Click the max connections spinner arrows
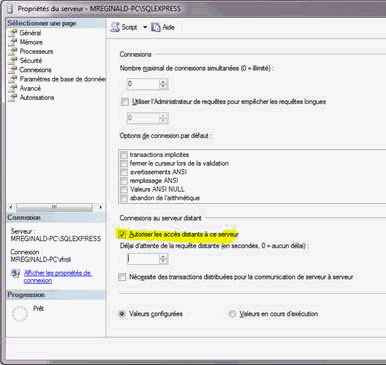The height and width of the screenshot is (365, 386). pos(163,84)
